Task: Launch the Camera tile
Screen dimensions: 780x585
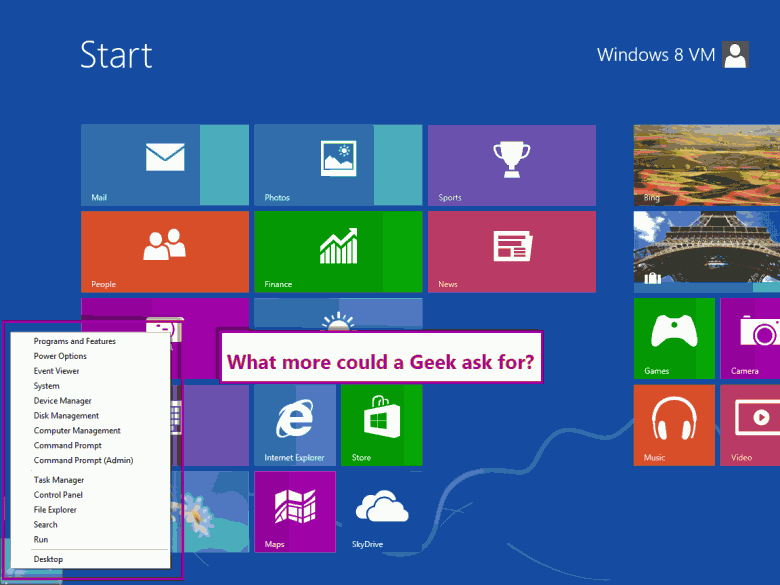Action: click(750, 338)
